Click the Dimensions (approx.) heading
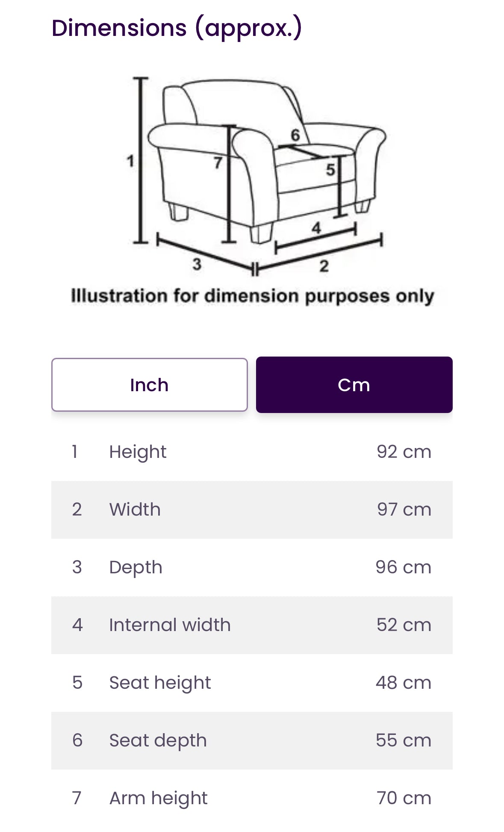504x832 pixels. 177,28
